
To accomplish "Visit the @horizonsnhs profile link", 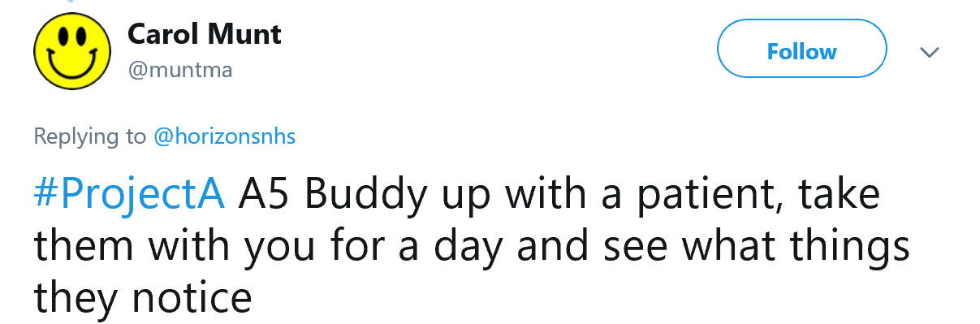I will [x=225, y=136].
